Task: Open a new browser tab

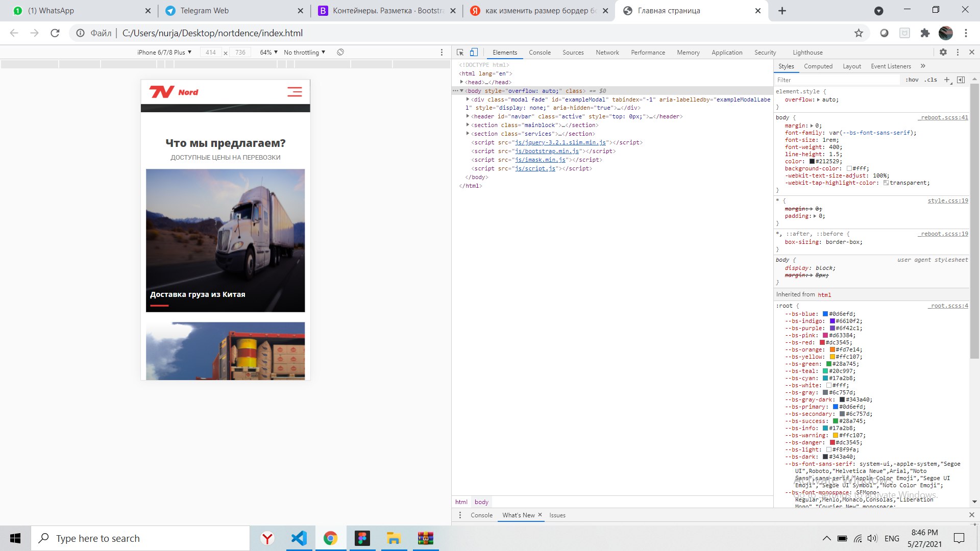Action: (x=782, y=11)
